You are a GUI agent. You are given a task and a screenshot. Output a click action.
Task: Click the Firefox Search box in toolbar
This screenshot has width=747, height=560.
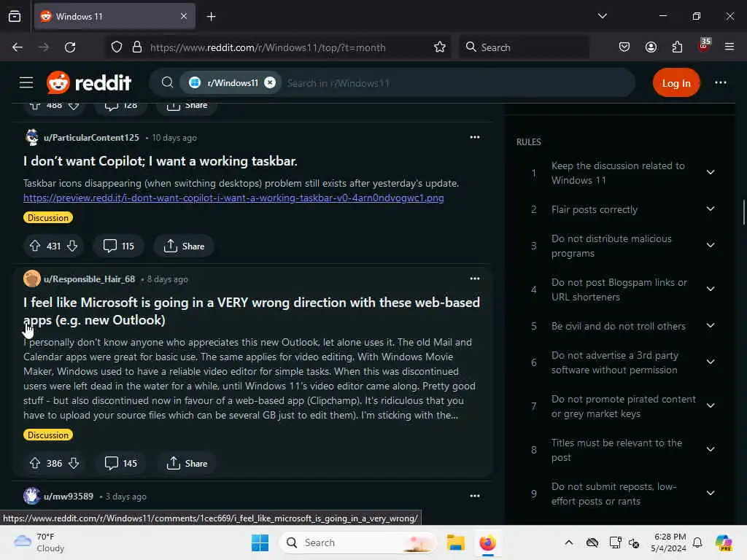click(524, 47)
